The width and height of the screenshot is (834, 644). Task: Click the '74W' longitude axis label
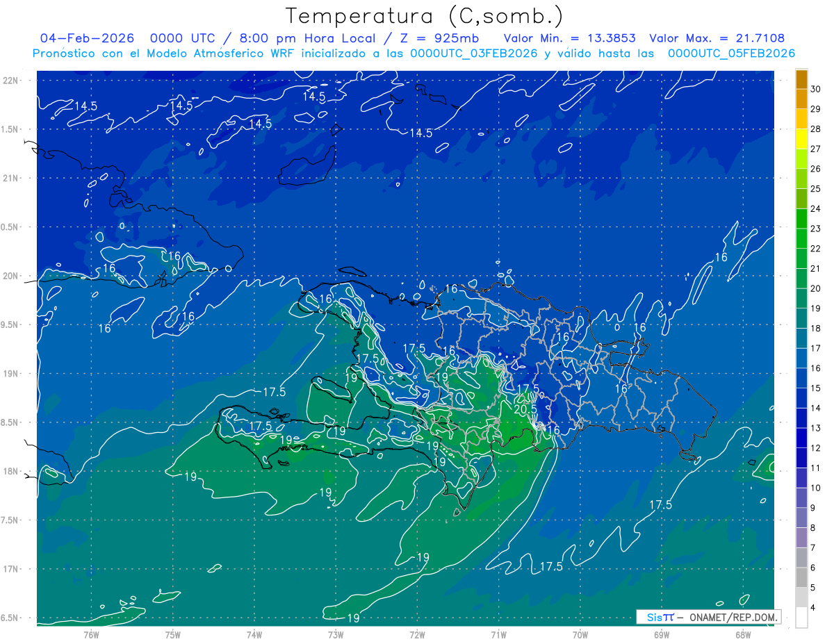coord(254,634)
